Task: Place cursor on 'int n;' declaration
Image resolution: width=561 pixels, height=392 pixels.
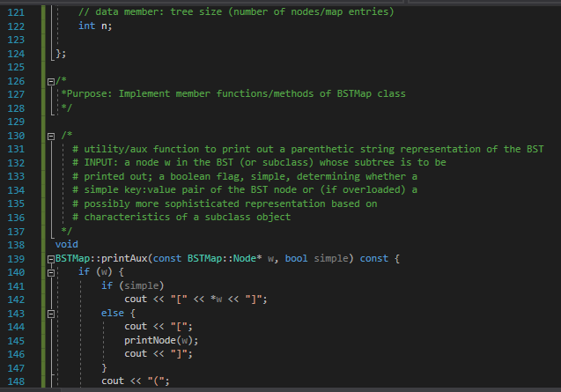Action: [x=95, y=26]
